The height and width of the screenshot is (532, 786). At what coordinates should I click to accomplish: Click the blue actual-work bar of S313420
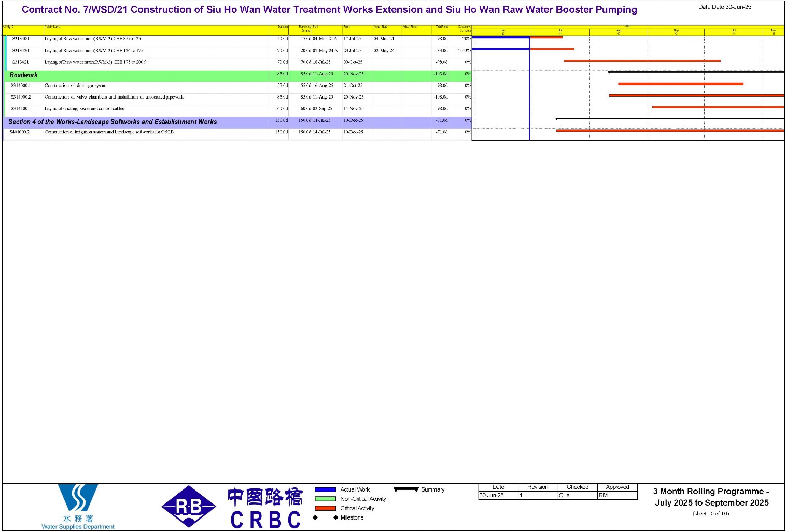[501, 49]
